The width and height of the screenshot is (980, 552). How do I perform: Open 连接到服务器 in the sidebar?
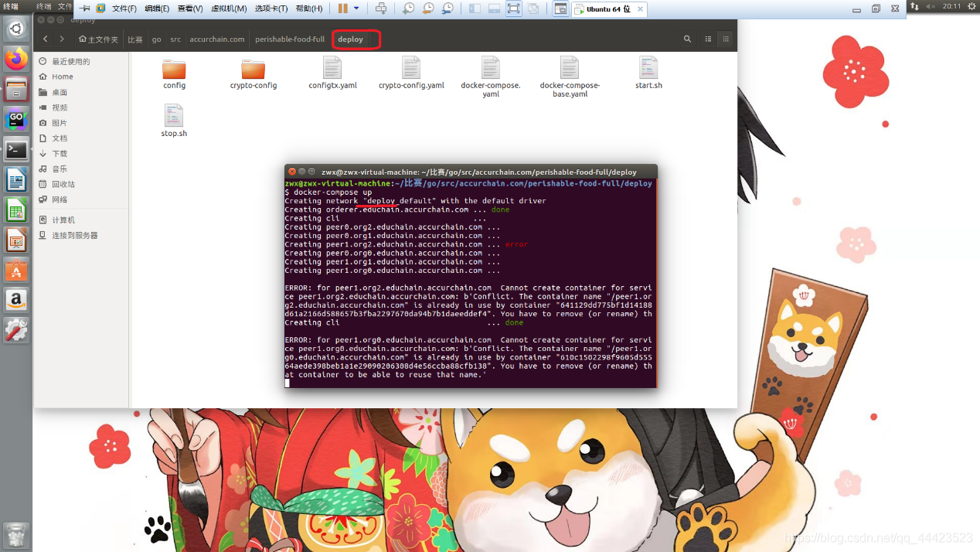click(x=75, y=235)
